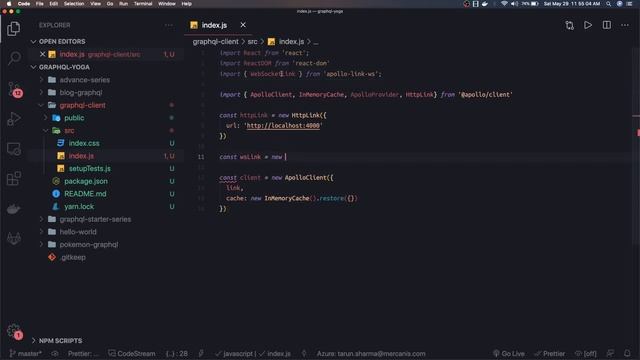The width and height of the screenshot is (640, 360).
Task: Click the right-side Prettier status item
Action: 549,353
